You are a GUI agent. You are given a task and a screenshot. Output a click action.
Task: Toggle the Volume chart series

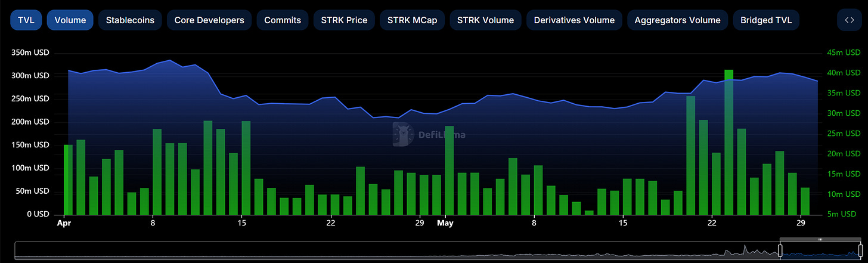pos(70,20)
